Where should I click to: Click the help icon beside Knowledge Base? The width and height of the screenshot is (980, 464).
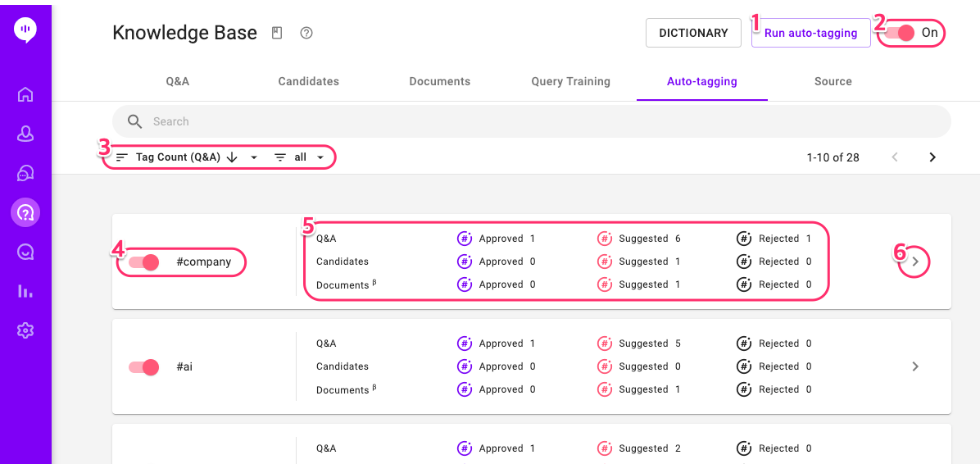click(x=307, y=34)
